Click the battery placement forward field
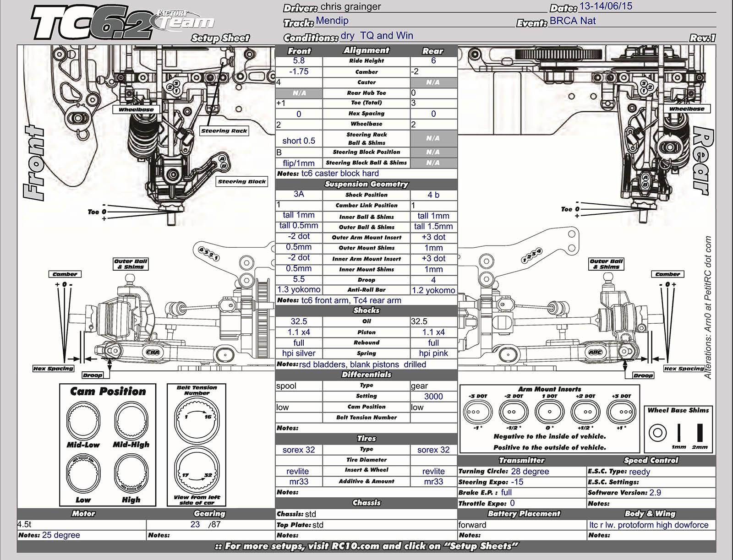Viewport: 733px width, 560px height. pyautogui.click(x=522, y=525)
